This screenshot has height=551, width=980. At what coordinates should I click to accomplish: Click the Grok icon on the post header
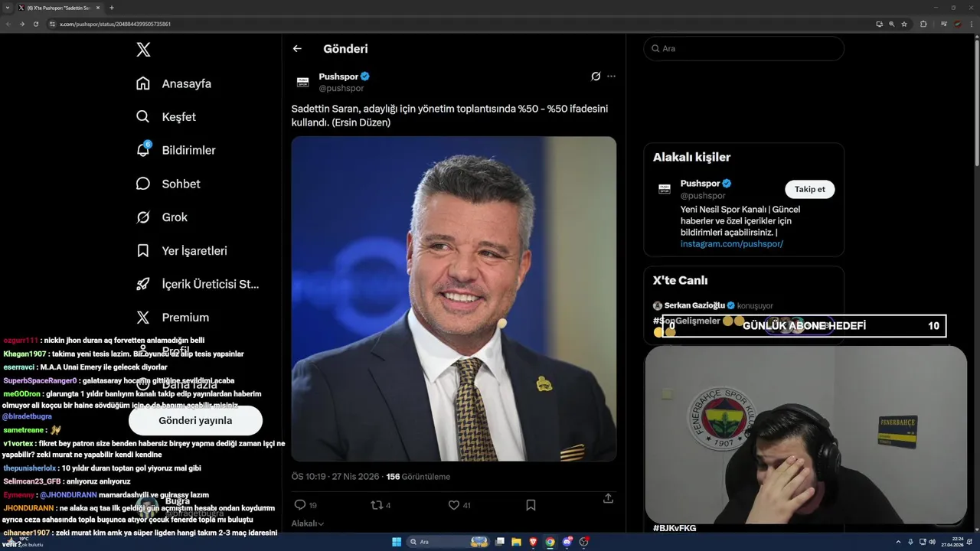pyautogui.click(x=596, y=77)
